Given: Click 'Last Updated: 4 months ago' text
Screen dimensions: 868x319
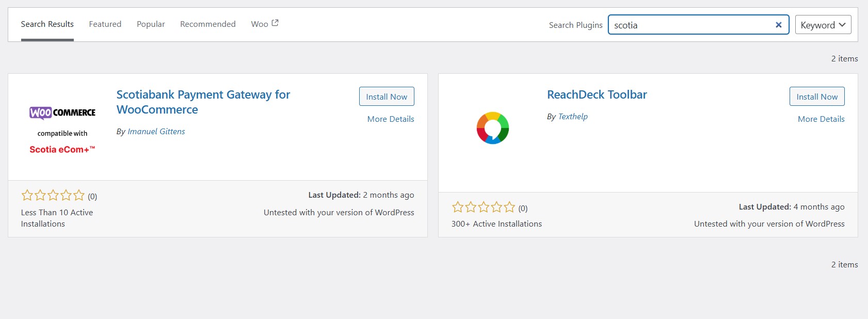Looking at the screenshot, I should pos(792,207).
